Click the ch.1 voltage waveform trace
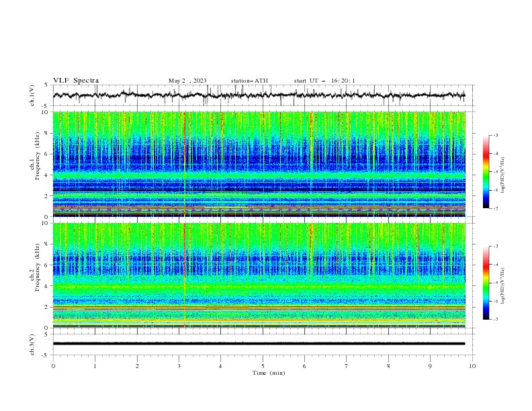Image resolution: width=532 pixels, height=411 pixels. coord(259,95)
